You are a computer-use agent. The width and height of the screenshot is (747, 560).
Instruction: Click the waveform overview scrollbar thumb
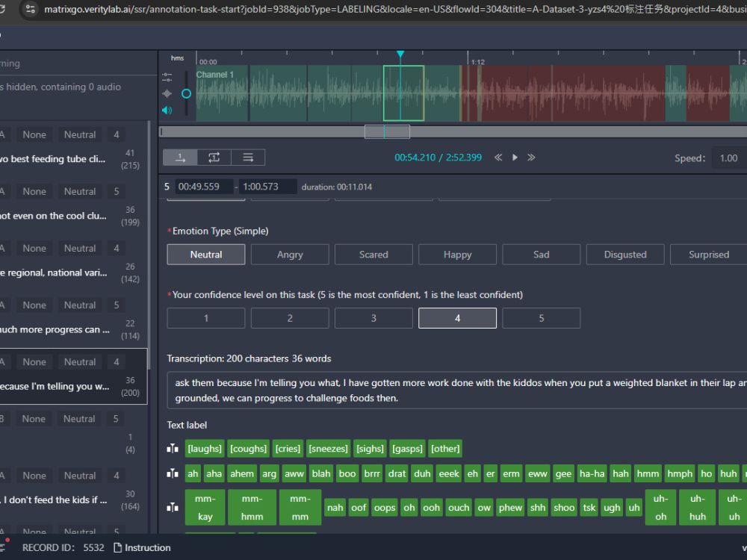pos(387,132)
